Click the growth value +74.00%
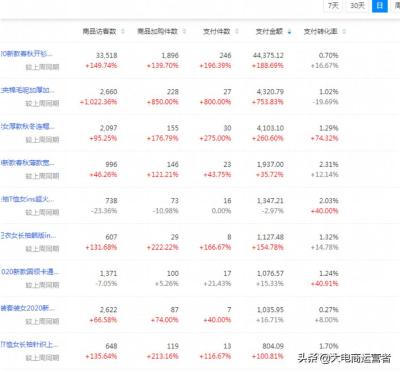The image size is (400, 372). click(x=165, y=320)
